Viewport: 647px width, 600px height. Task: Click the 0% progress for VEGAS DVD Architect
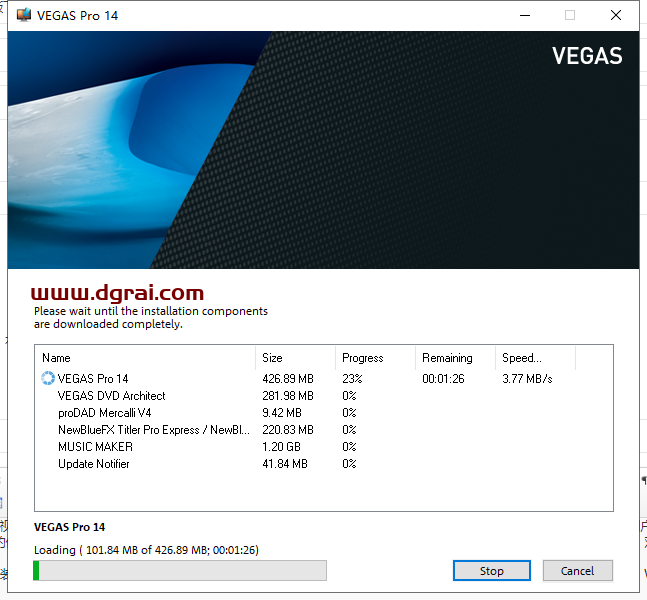349,396
